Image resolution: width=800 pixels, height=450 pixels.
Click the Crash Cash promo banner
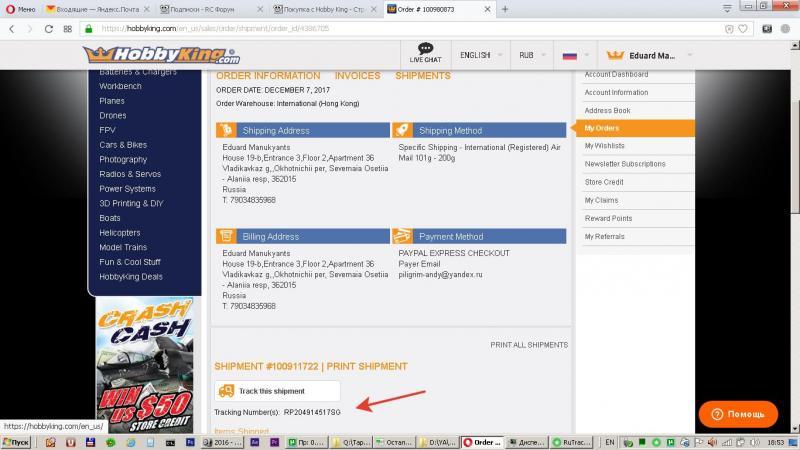145,358
